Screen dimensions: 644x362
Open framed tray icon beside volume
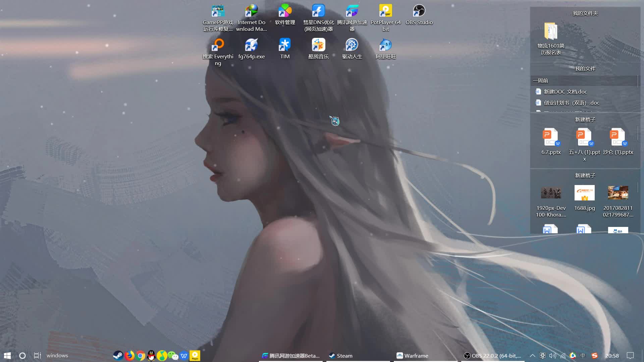tap(542, 355)
